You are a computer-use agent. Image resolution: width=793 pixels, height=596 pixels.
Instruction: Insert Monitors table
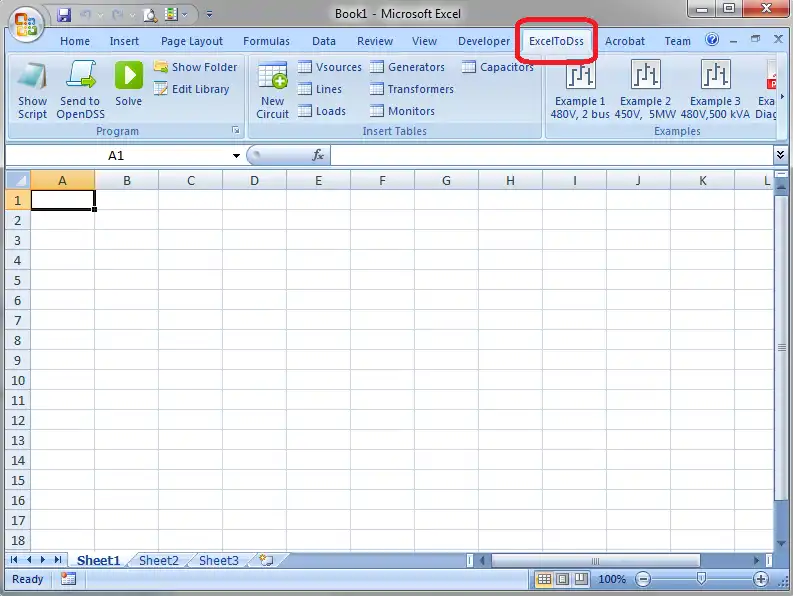click(403, 111)
